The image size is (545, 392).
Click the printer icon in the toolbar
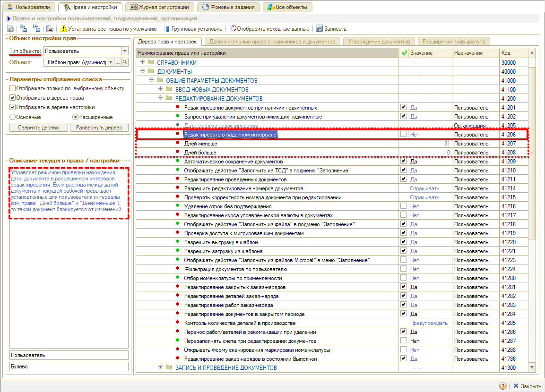50,29
